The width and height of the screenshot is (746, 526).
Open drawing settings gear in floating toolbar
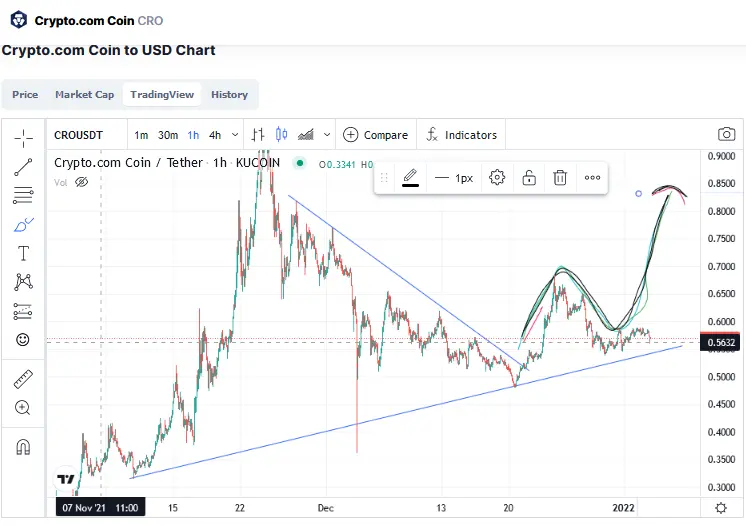(x=497, y=177)
